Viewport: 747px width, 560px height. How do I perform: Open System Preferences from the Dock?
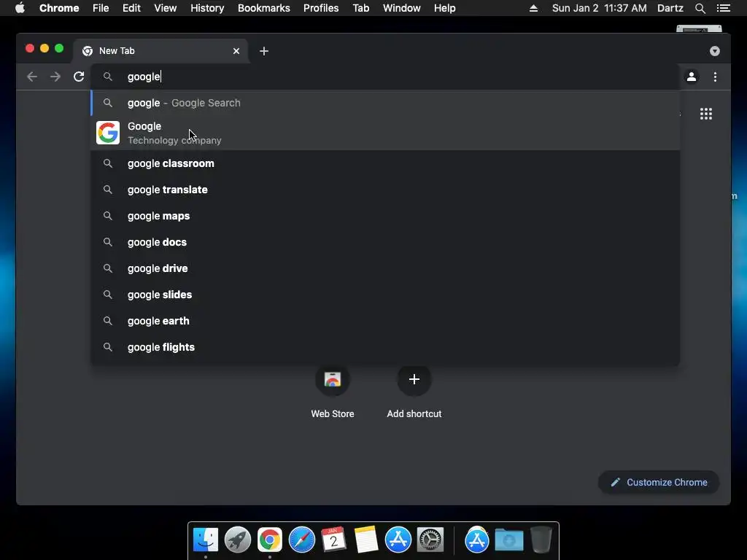(430, 540)
